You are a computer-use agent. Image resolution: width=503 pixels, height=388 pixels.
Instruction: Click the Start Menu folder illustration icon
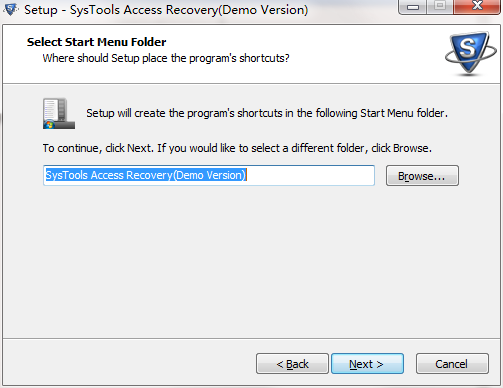pyautogui.click(x=59, y=113)
